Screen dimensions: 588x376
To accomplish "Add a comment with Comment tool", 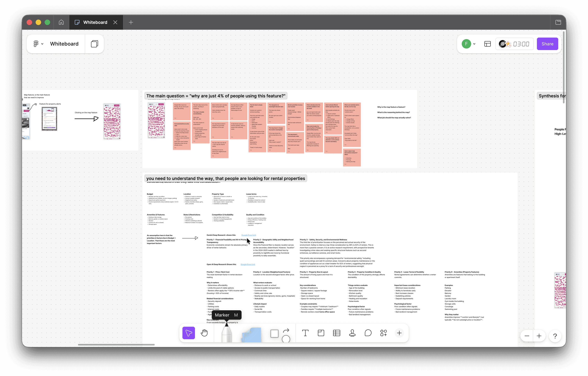I will click(x=368, y=333).
